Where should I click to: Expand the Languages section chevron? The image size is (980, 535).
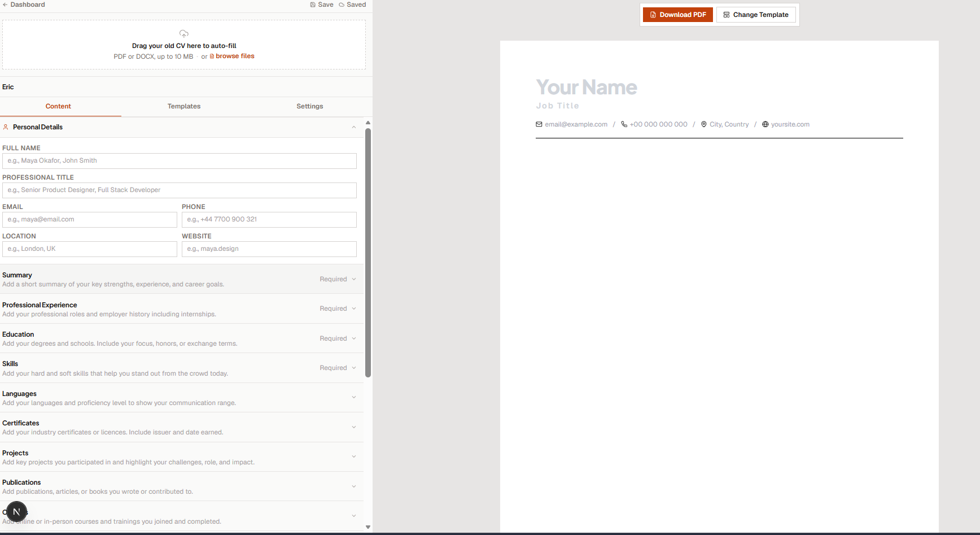click(x=354, y=397)
